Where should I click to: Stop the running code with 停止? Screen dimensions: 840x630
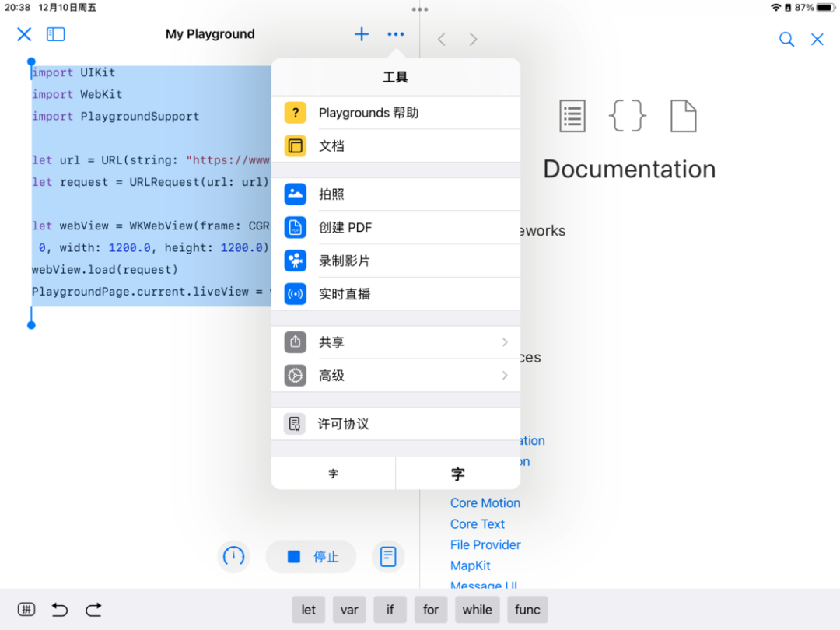(310, 557)
